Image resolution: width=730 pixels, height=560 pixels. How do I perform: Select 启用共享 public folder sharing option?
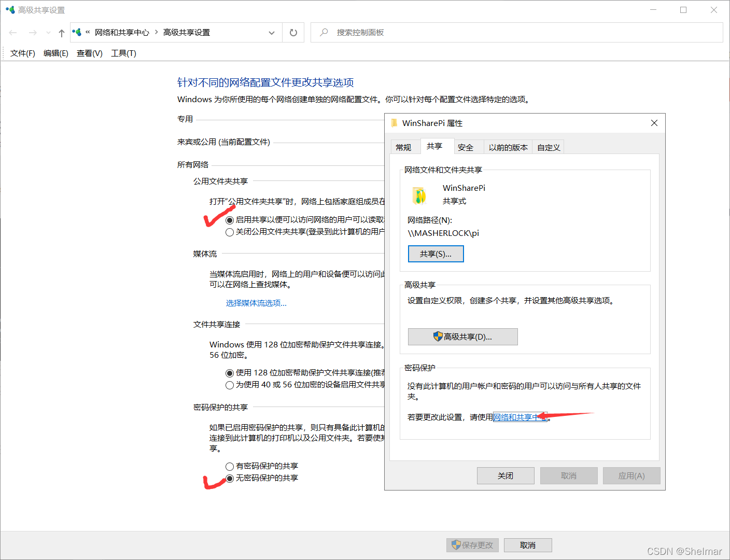click(230, 220)
